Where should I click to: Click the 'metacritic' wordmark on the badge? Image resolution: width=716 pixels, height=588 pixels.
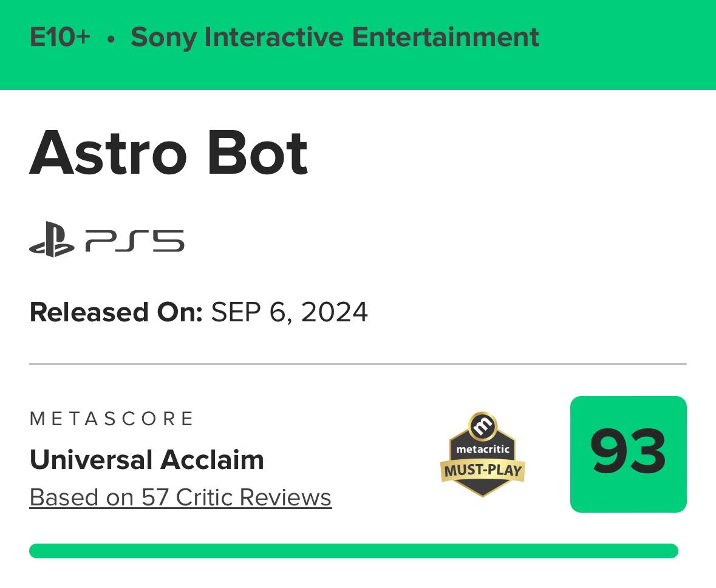[483, 450]
